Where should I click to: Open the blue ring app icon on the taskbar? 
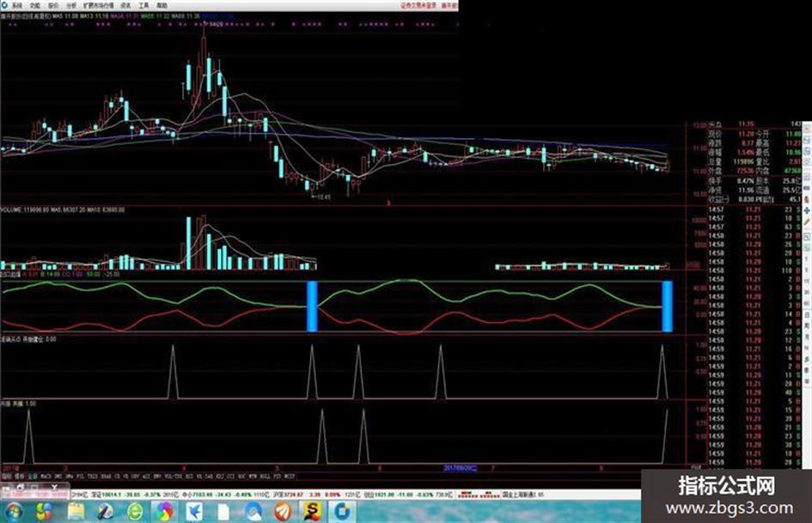pos(342,512)
